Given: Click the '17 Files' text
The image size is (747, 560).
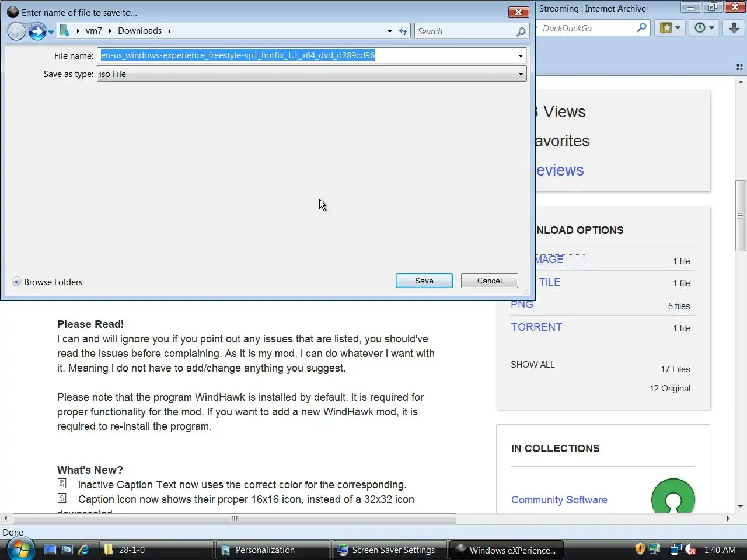Looking at the screenshot, I should (675, 369).
